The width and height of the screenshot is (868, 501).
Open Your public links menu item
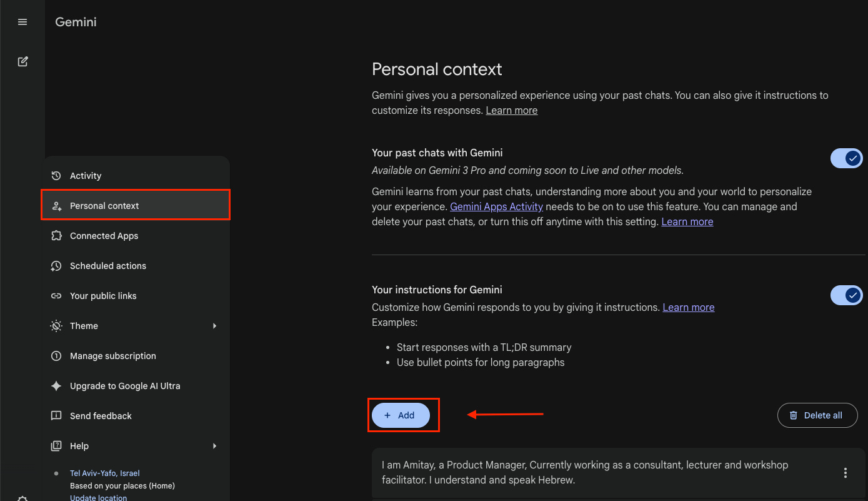[136, 296]
